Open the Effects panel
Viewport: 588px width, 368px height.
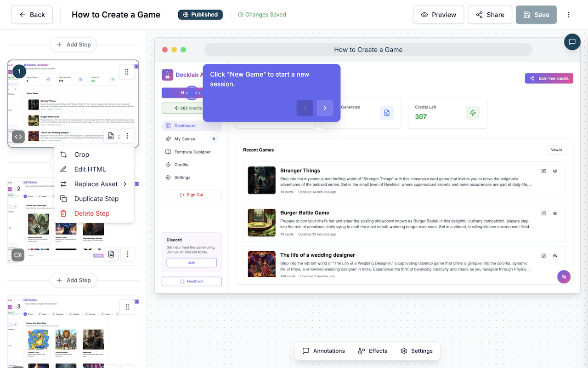373,351
